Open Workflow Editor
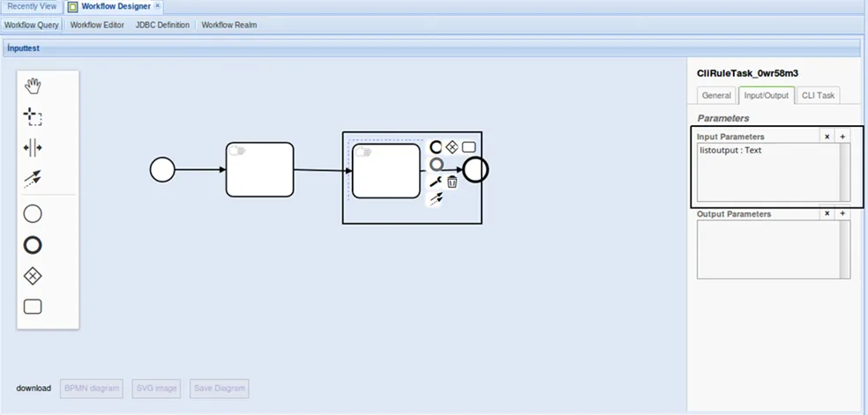The image size is (868, 415). [97, 25]
